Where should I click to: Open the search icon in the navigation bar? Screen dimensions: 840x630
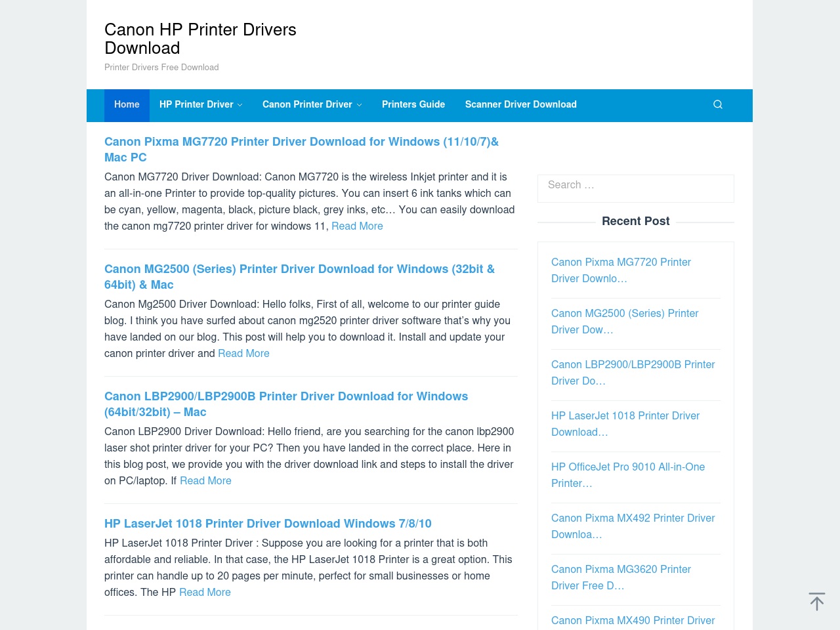(718, 104)
